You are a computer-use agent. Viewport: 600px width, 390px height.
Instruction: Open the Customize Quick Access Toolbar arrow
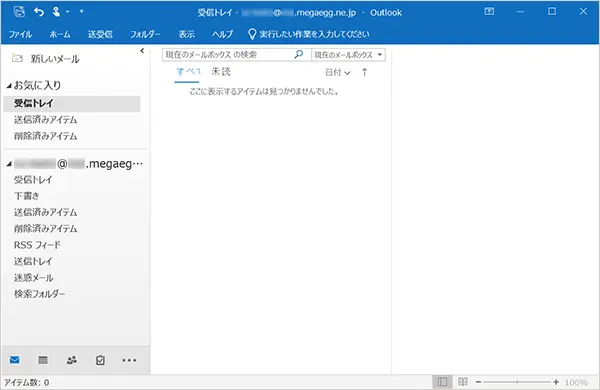82,11
